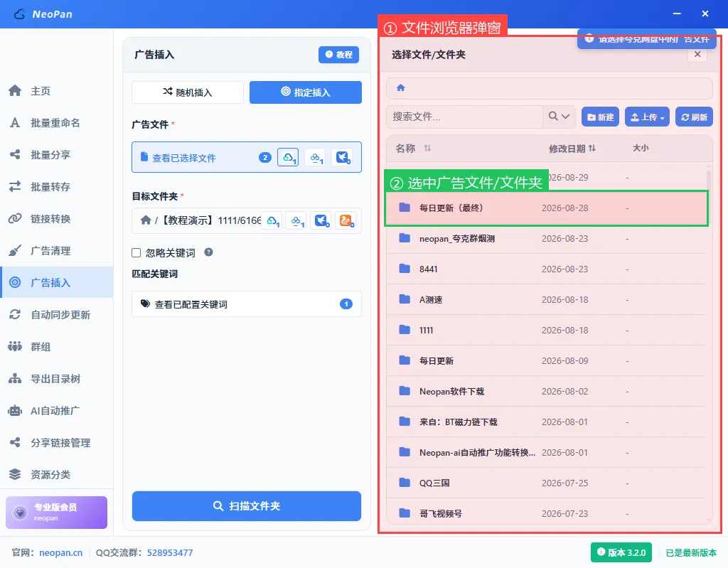
Task: Open 导出目录树 in the sidebar
Action: point(57,378)
